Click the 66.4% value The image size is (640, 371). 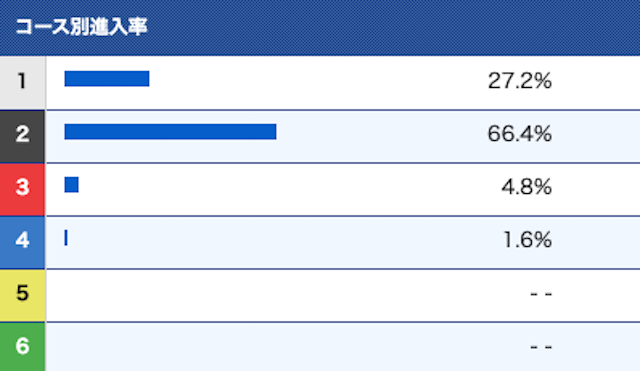(x=520, y=134)
